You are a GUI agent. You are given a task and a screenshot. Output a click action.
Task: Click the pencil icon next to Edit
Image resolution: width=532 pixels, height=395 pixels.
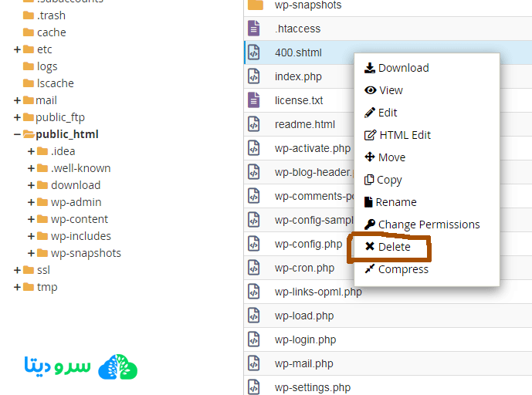pos(370,113)
